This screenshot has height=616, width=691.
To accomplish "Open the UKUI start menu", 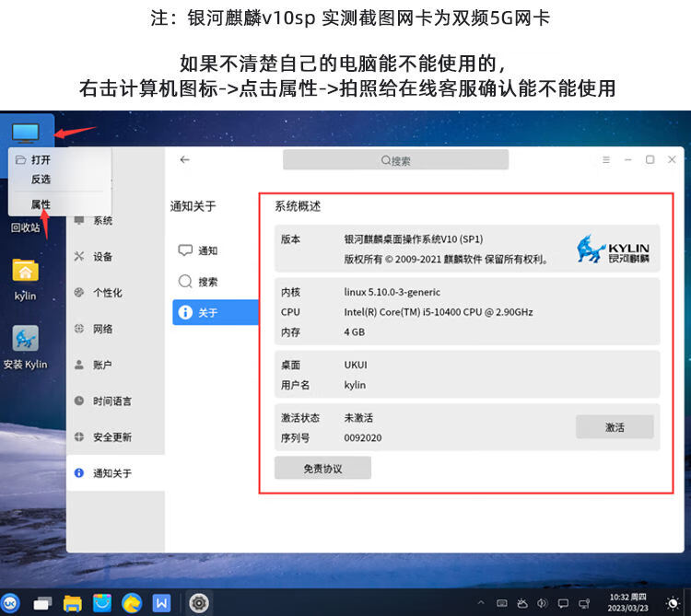I will tap(13, 603).
